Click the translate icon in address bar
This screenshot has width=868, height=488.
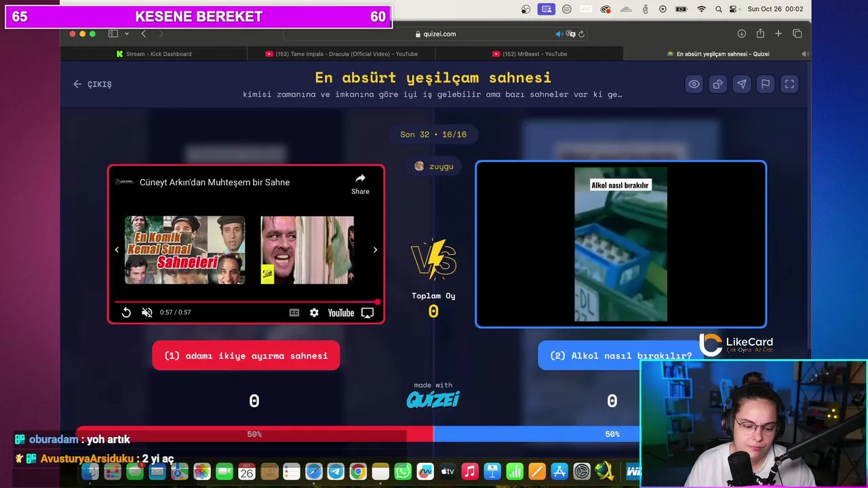(570, 34)
